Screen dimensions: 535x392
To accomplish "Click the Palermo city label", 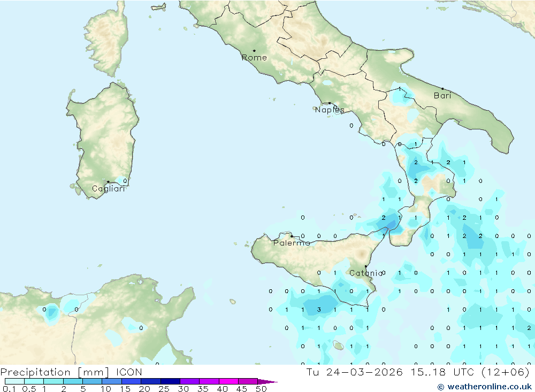I will pos(292,243).
